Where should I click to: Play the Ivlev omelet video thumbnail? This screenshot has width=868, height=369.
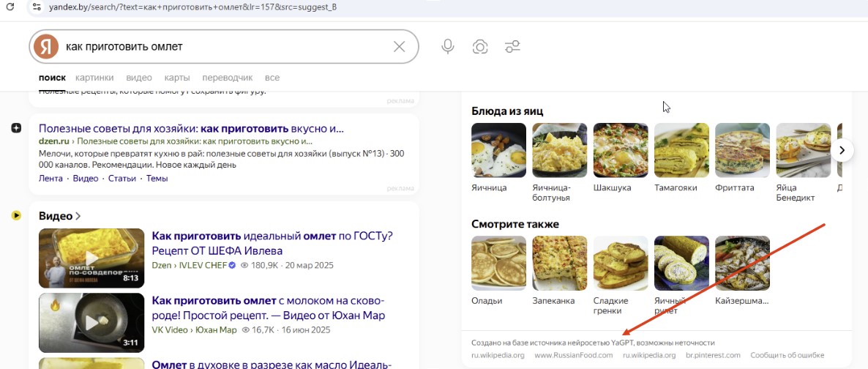91,258
